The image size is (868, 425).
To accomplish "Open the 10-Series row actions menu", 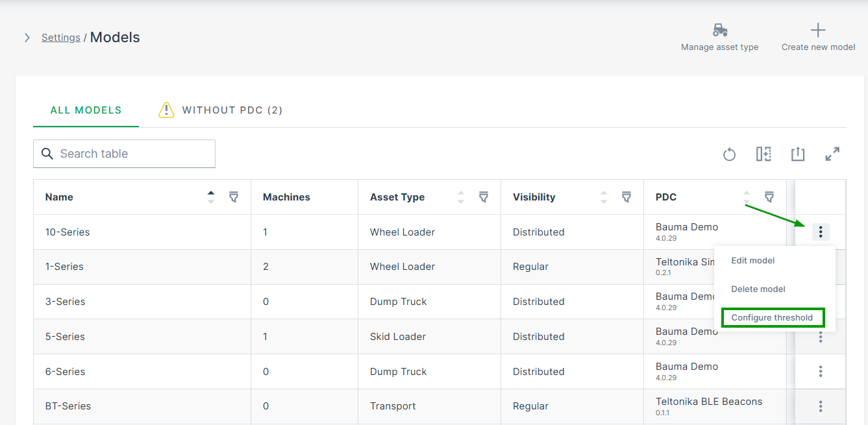I will coord(821,232).
